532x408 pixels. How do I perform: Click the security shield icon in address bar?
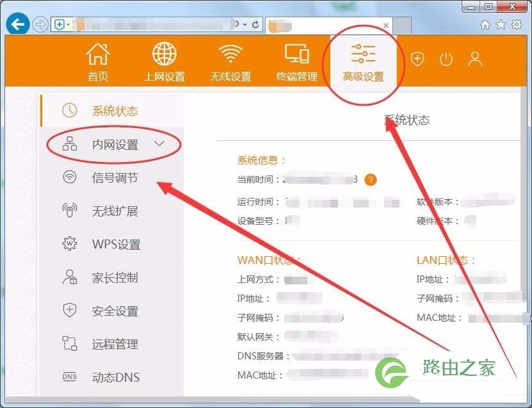pos(60,24)
